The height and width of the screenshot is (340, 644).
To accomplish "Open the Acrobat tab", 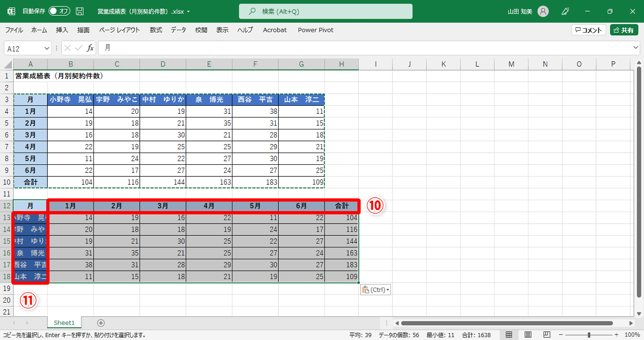I will (275, 30).
